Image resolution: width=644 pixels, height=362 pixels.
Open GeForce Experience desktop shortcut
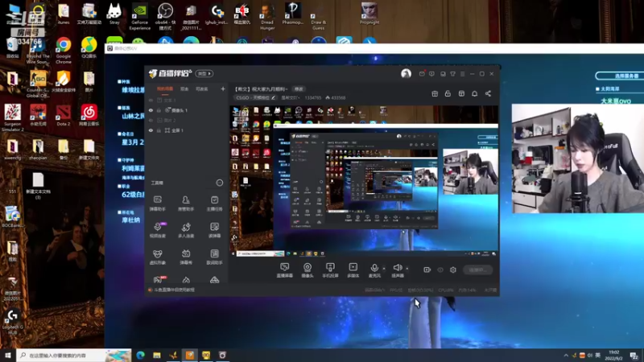(139, 16)
